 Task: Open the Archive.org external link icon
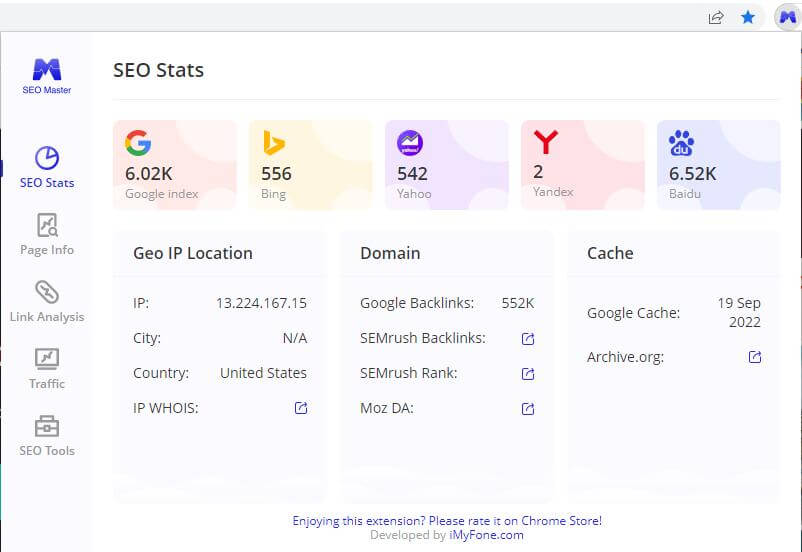755,357
